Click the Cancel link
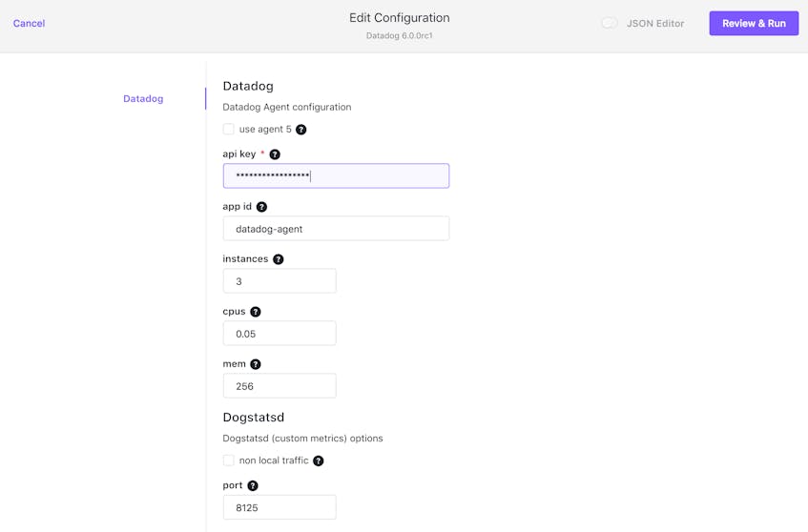808x532 pixels. (x=29, y=23)
